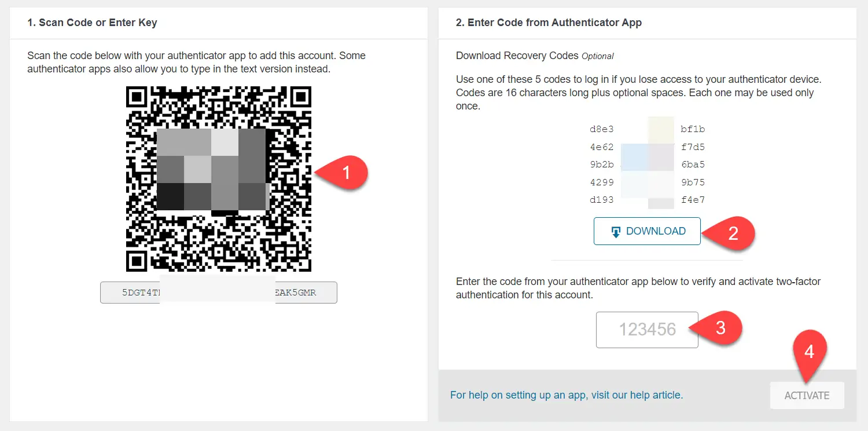Click the italic "Optional" label
This screenshot has height=431, width=868.
[598, 56]
